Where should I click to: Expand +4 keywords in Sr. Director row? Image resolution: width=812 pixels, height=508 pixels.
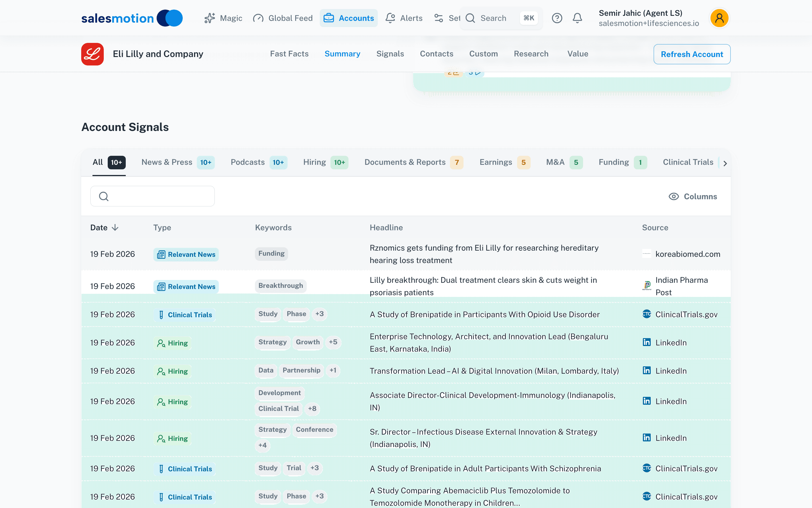point(262,446)
